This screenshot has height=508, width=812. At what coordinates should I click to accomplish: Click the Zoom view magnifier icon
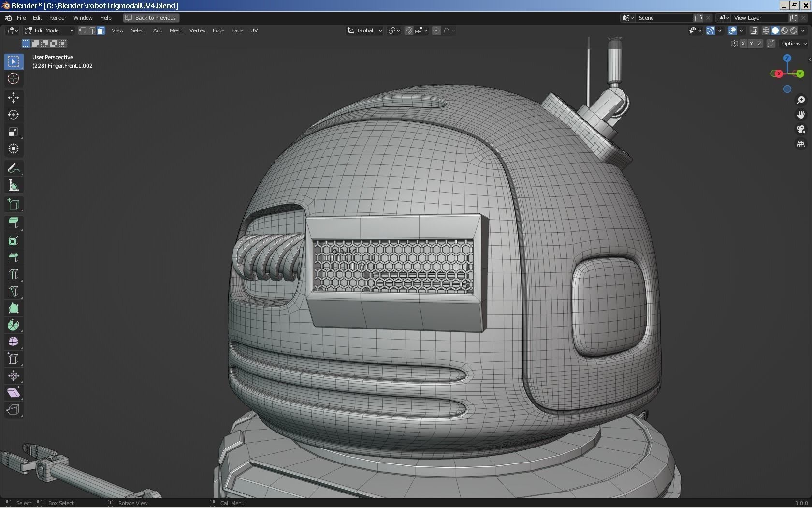tap(801, 100)
